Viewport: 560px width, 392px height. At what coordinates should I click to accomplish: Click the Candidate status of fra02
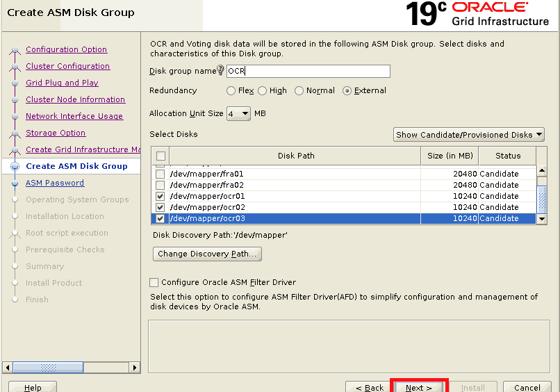click(x=499, y=185)
